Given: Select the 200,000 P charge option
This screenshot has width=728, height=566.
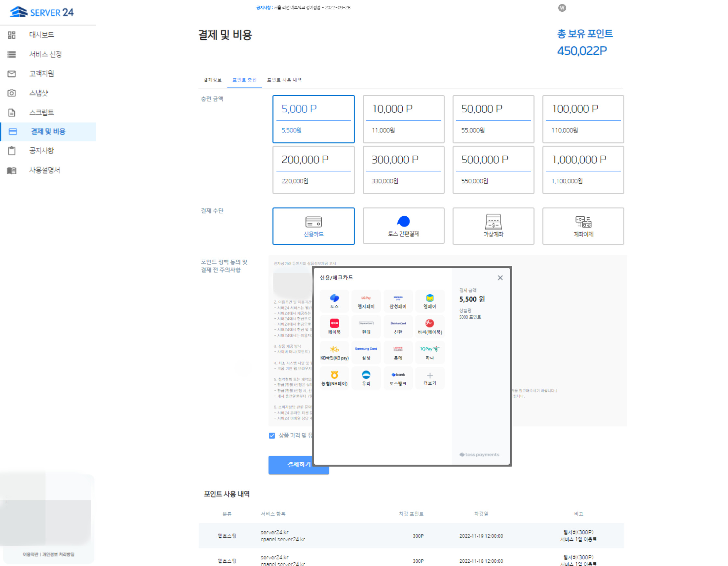Looking at the screenshot, I should [x=313, y=170].
